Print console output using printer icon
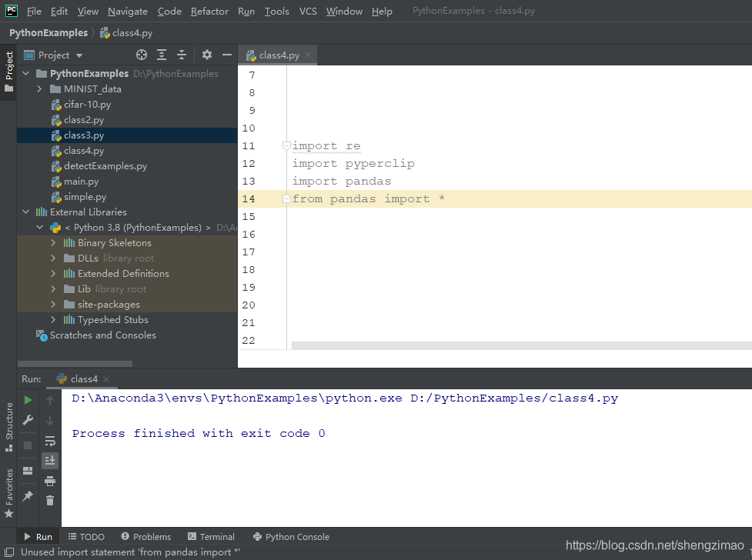The height and width of the screenshot is (560, 752). 50,480
